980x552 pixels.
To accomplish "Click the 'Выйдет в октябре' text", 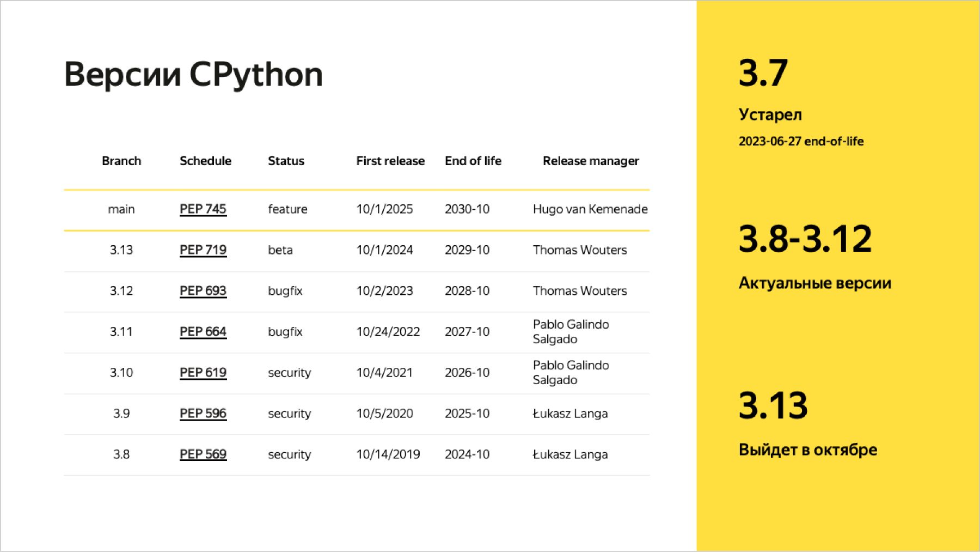I will click(807, 450).
